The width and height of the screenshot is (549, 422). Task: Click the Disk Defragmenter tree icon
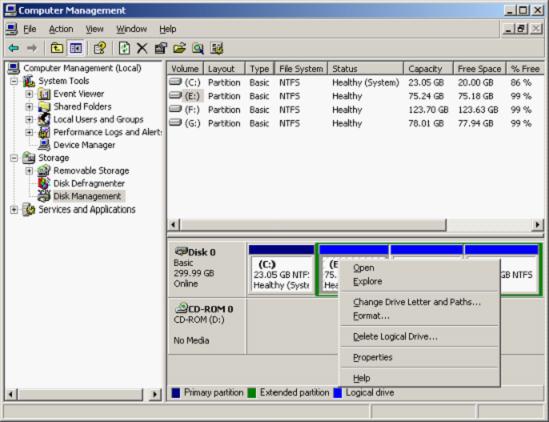(x=44, y=183)
